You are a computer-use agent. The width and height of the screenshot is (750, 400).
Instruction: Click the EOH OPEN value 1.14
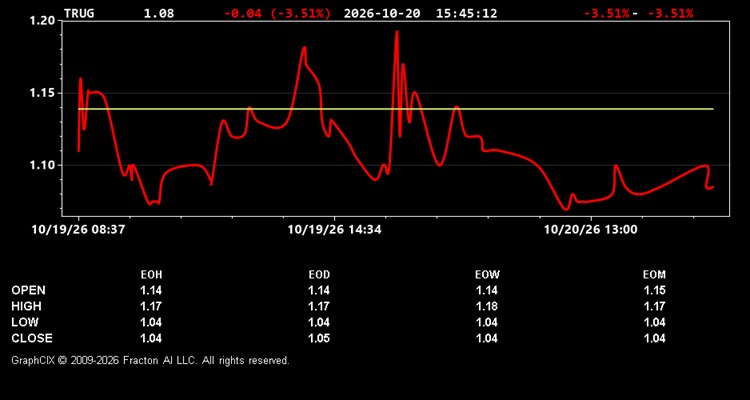pos(151,290)
